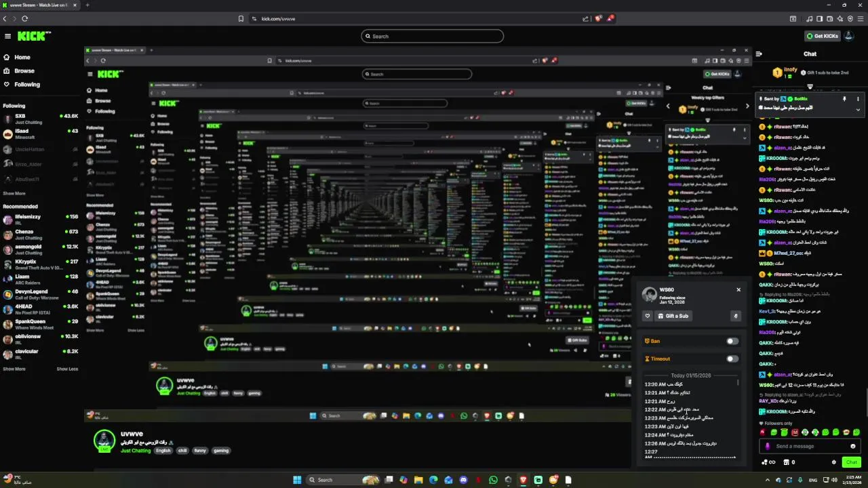The image size is (868, 488).
Task: Click the mute user icon in WS60 card
Action: coord(736,316)
